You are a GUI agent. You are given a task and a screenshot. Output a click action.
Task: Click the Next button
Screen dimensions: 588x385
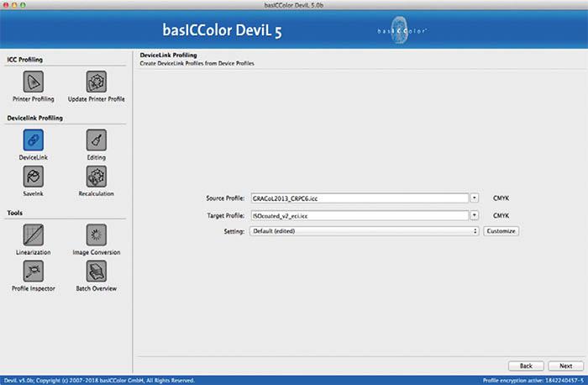pos(565,366)
